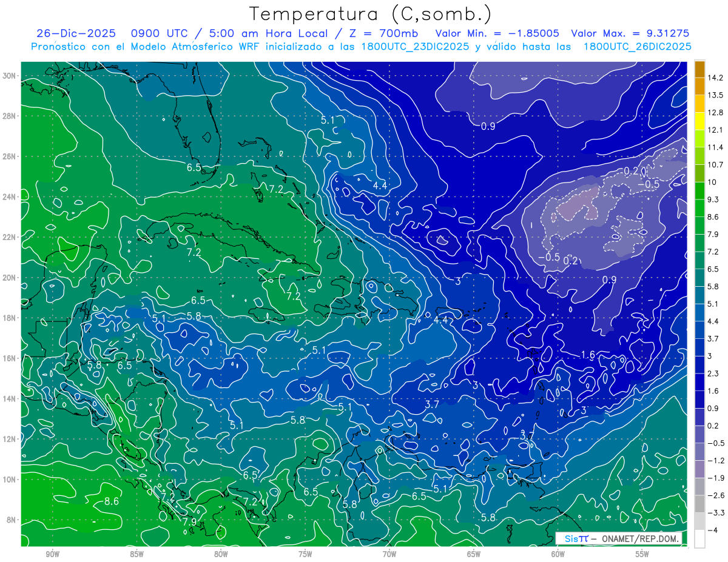Screen dimensions: 728x562
Task: Click the '24N' latitude axis label
Action: click(10, 197)
